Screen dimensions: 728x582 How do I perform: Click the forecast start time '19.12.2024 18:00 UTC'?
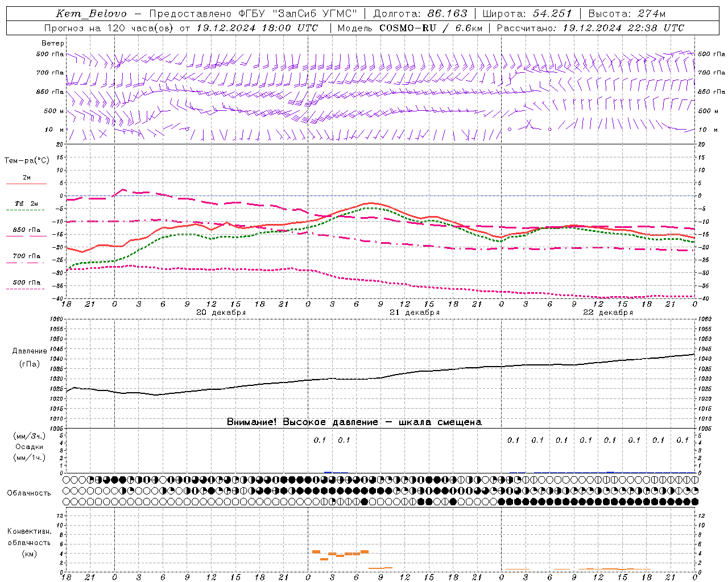coord(257,28)
